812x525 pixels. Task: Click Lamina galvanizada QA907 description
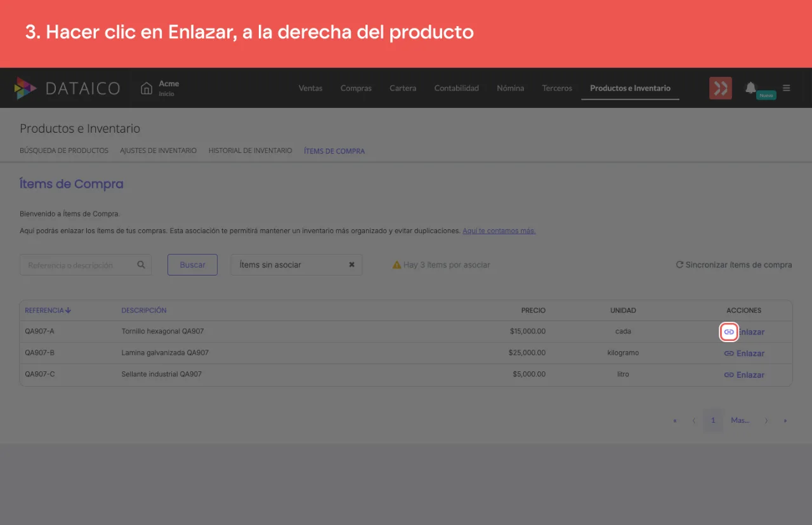click(165, 353)
